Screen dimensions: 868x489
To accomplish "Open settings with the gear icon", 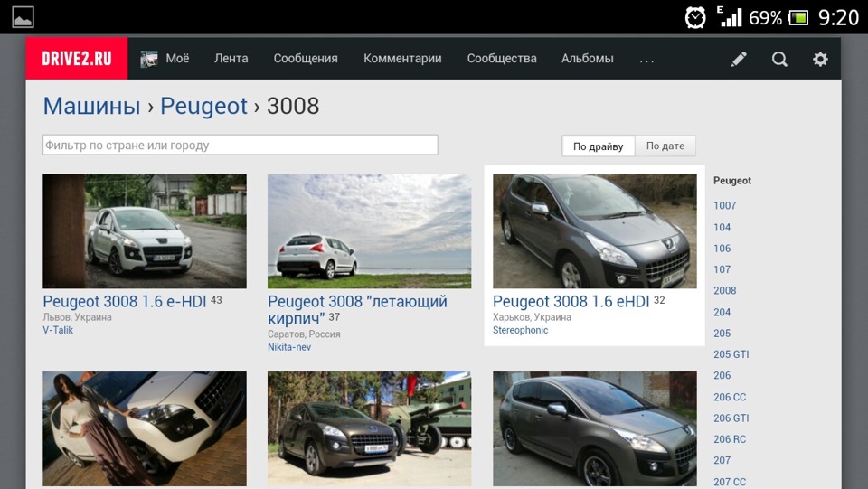I will pyautogui.click(x=820, y=59).
